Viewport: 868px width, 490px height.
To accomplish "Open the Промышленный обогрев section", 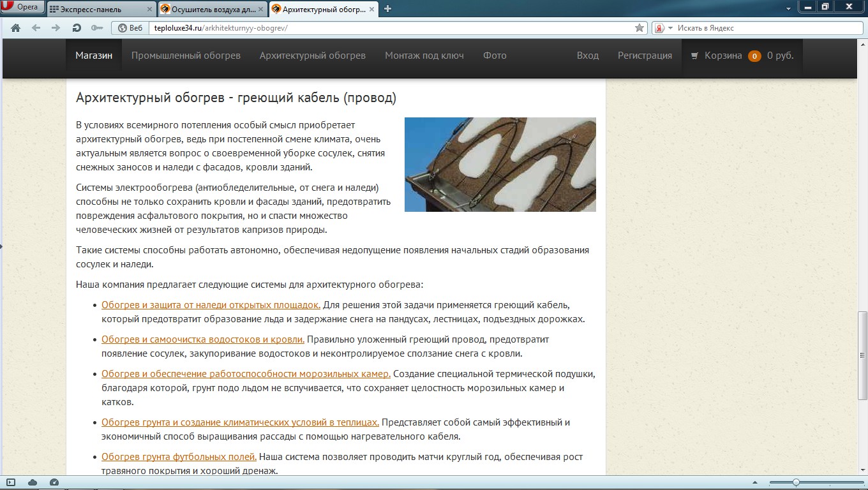I will (x=186, y=56).
